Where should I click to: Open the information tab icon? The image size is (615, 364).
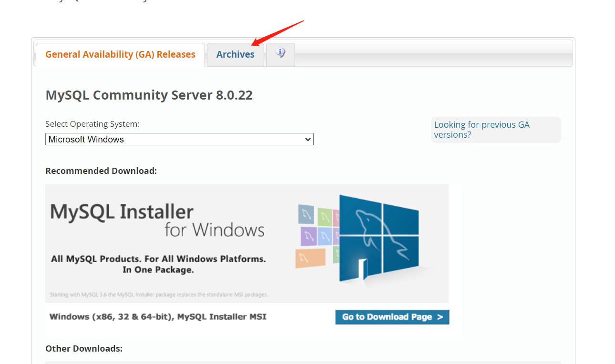point(280,54)
